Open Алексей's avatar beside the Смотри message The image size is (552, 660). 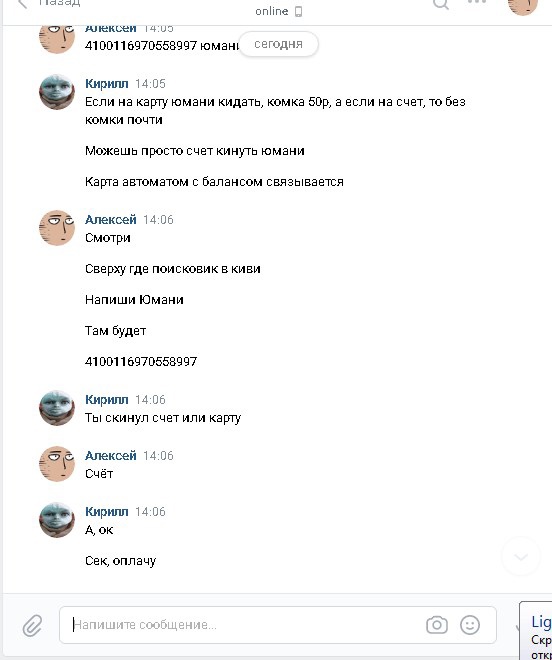[x=57, y=228]
